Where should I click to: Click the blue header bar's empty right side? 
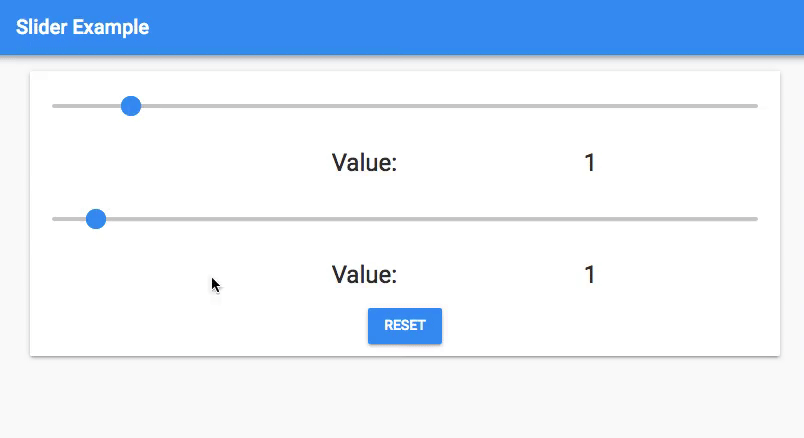[600, 28]
